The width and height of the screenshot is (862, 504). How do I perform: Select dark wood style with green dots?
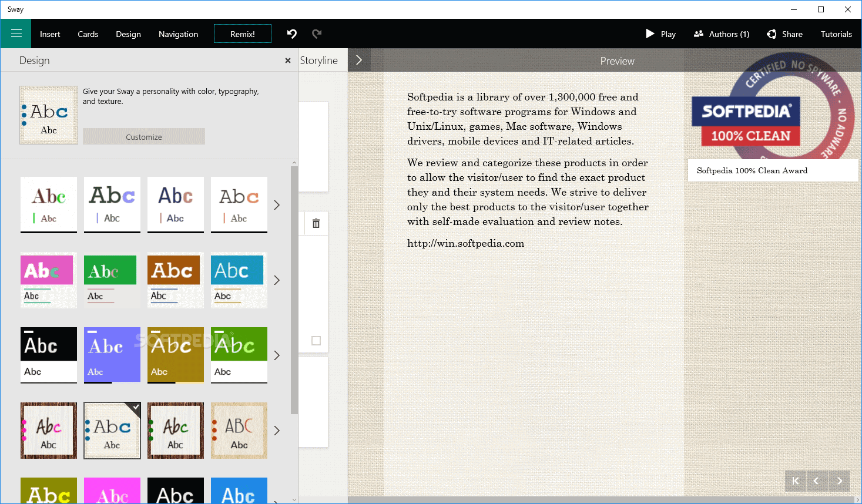point(176,431)
